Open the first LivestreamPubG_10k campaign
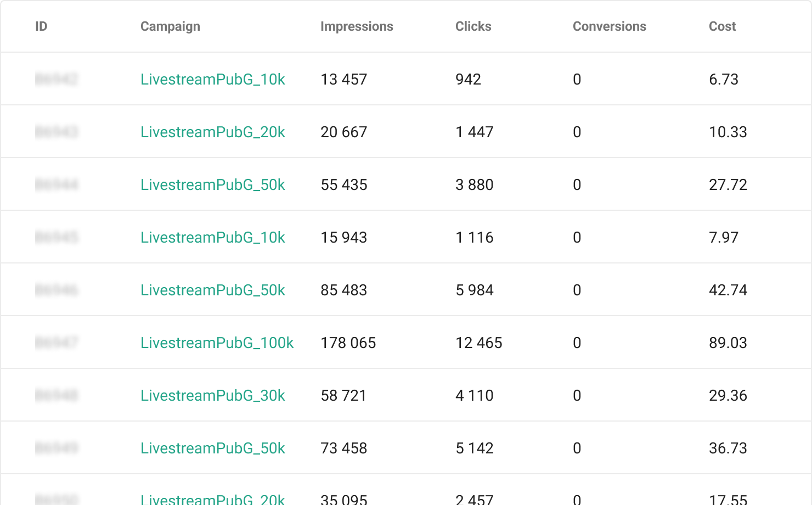812x505 pixels. coord(213,79)
